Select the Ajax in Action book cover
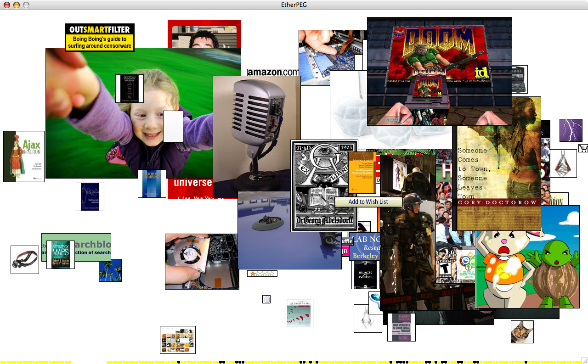Screen dimensions: 588x364 click(x=24, y=157)
